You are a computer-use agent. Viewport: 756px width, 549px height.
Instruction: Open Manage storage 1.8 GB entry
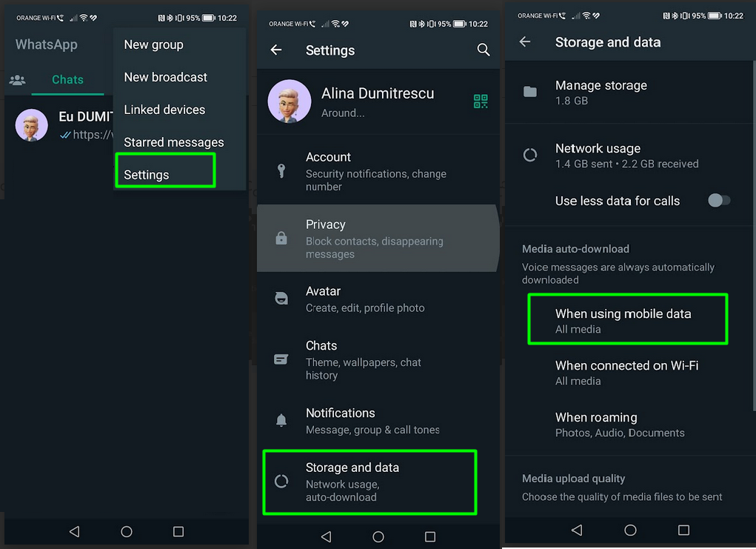point(629,92)
